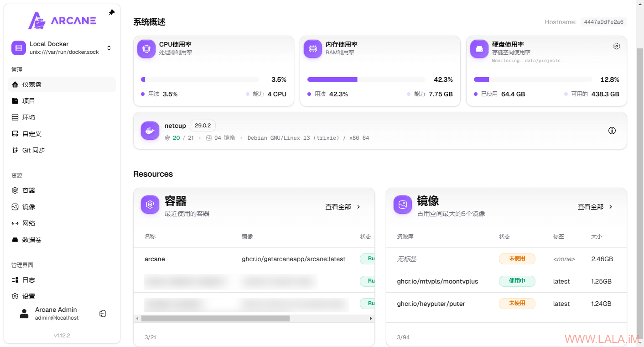644x347 pixels.
Task: Open the 项目 menu item
Action: [x=28, y=101]
